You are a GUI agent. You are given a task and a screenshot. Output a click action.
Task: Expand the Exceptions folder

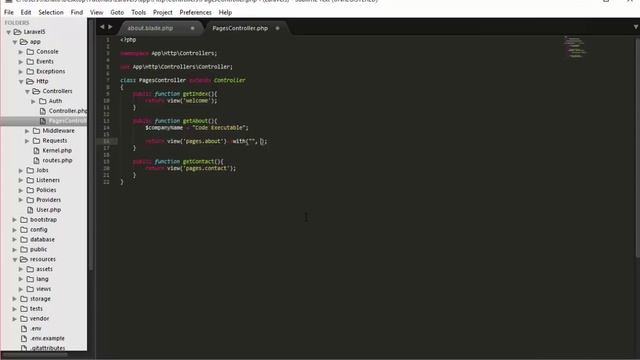click(21, 71)
